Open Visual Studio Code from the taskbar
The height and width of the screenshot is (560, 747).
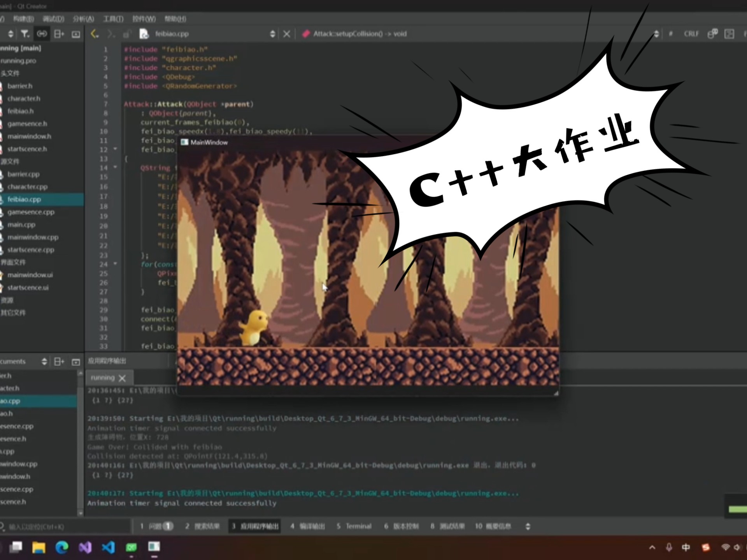[x=108, y=547]
